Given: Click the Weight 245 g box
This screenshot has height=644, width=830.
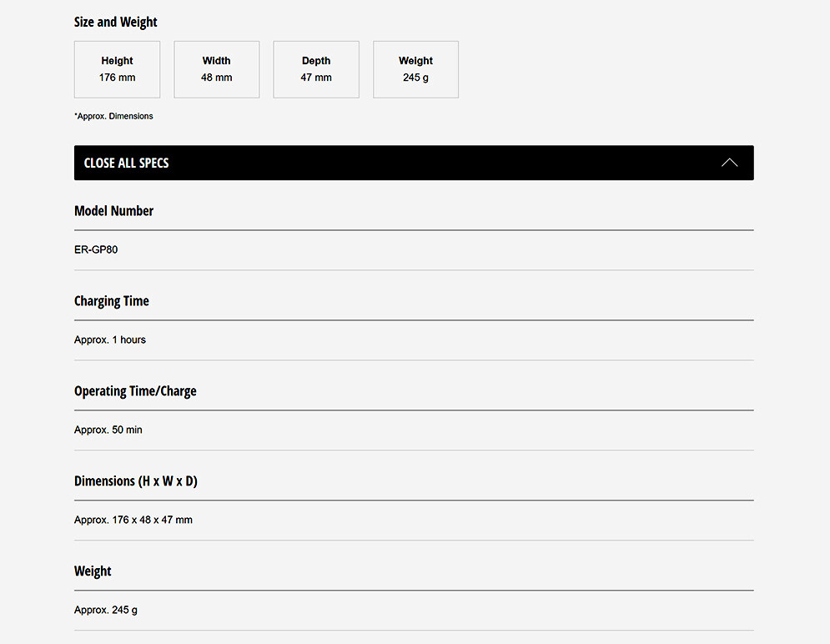Looking at the screenshot, I should 415,70.
